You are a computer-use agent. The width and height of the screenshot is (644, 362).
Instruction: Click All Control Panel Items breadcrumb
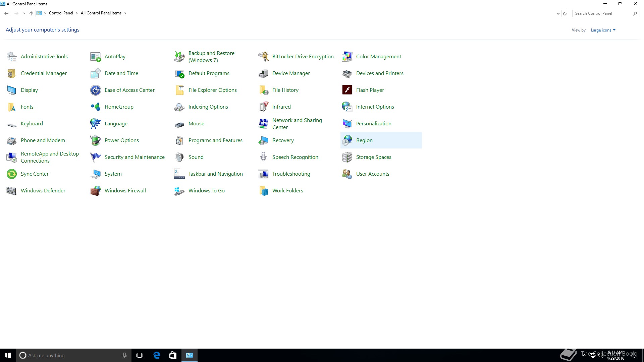pyautogui.click(x=101, y=13)
